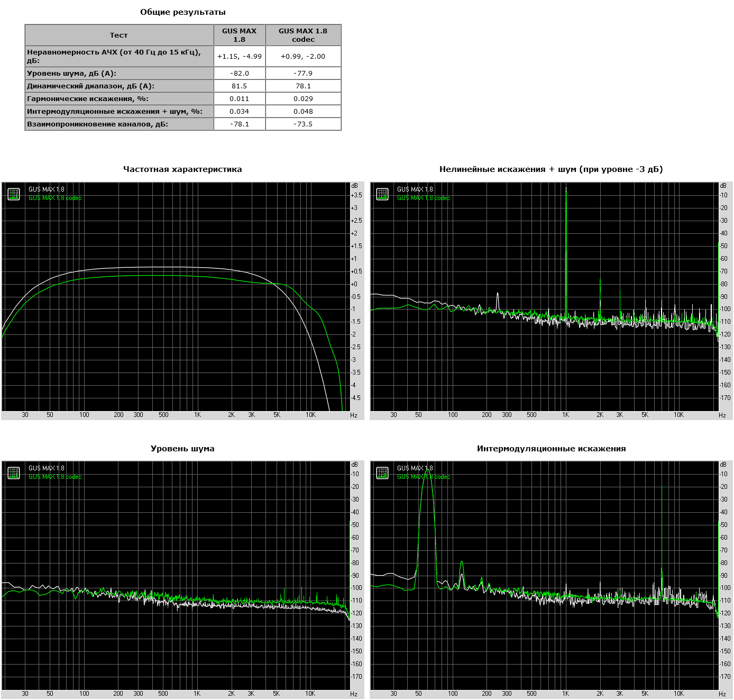
Task: Click the 'GUS MAX 1.8' column header
Action: click(239, 35)
